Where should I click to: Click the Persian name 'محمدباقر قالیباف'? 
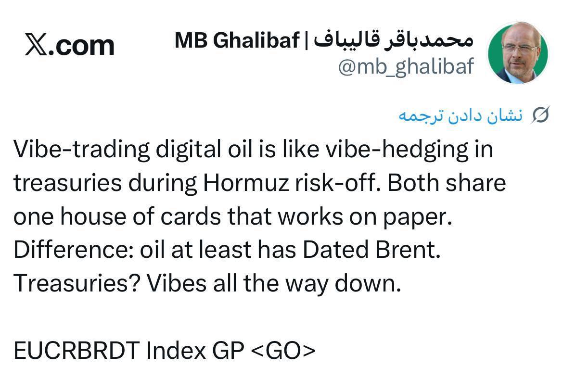click(394, 40)
